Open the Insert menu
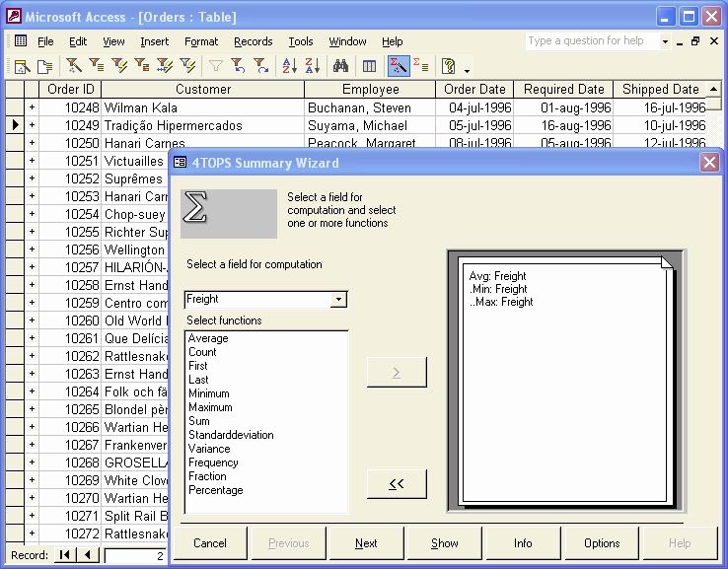 click(155, 41)
